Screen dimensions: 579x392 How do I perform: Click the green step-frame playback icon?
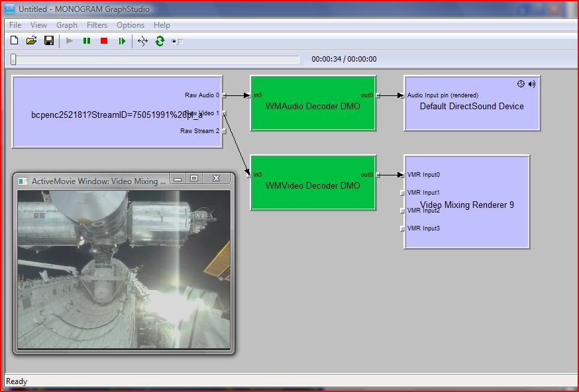click(122, 41)
